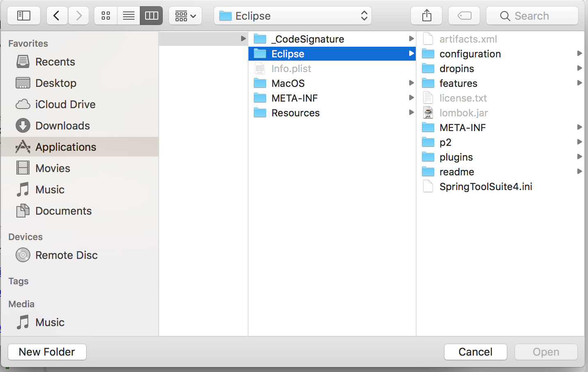Go back to previous folder
The width and height of the screenshot is (588, 372).
tap(57, 16)
